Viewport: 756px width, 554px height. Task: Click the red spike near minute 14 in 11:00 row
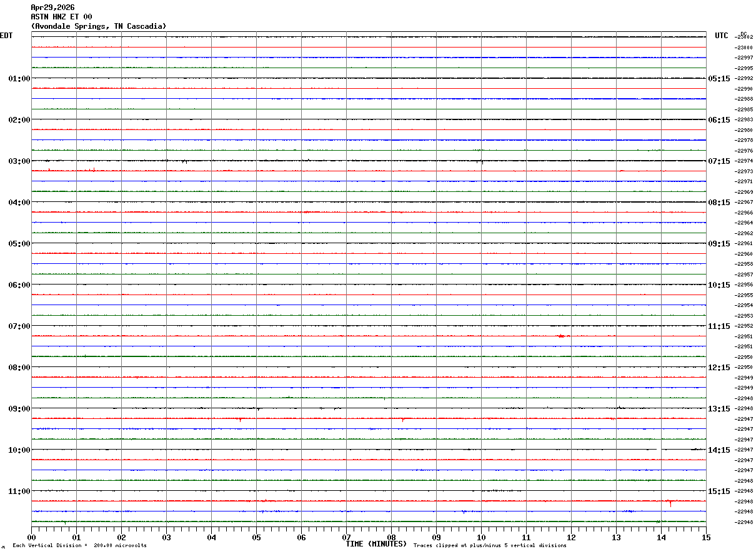click(670, 502)
